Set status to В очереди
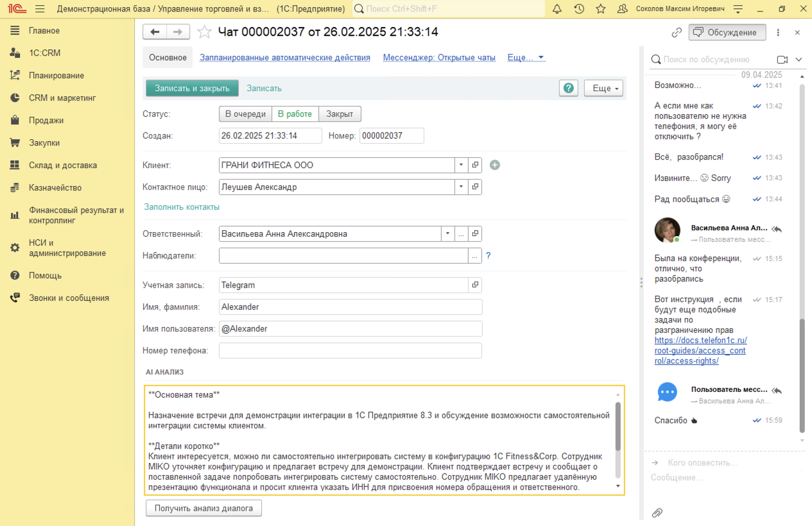 point(245,114)
